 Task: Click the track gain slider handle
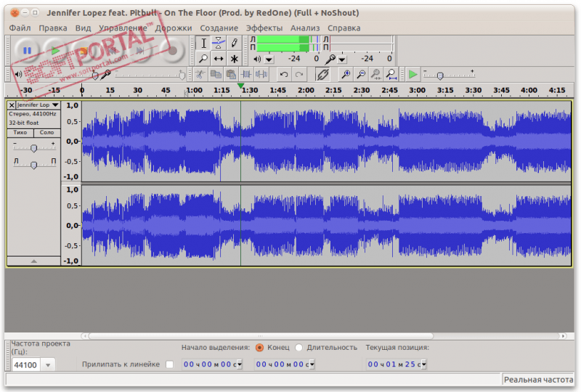point(33,148)
